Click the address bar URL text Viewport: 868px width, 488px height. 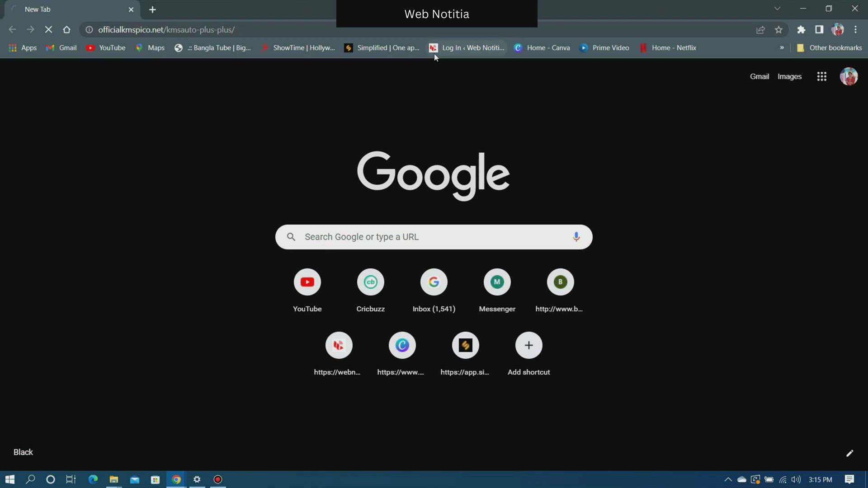point(166,29)
